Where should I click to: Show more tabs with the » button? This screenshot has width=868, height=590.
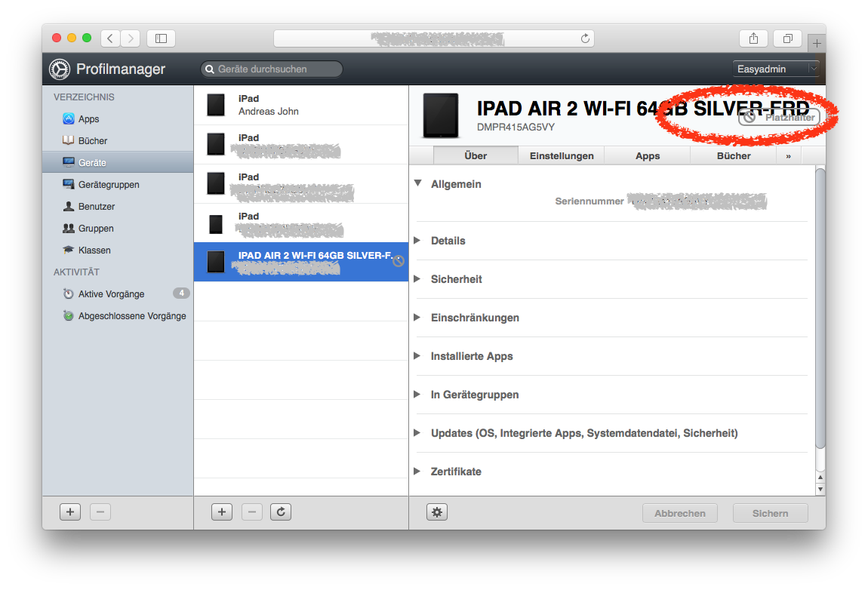click(788, 155)
